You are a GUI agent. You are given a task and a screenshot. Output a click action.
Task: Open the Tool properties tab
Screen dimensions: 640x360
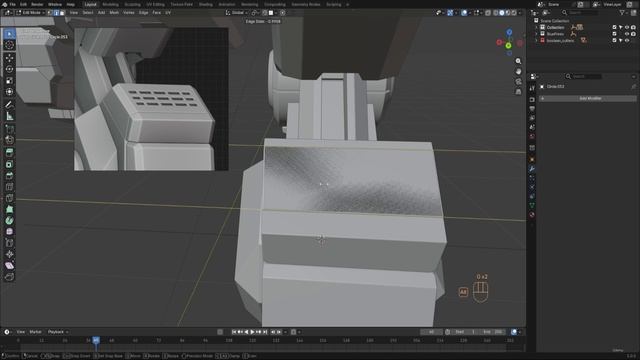(532, 88)
